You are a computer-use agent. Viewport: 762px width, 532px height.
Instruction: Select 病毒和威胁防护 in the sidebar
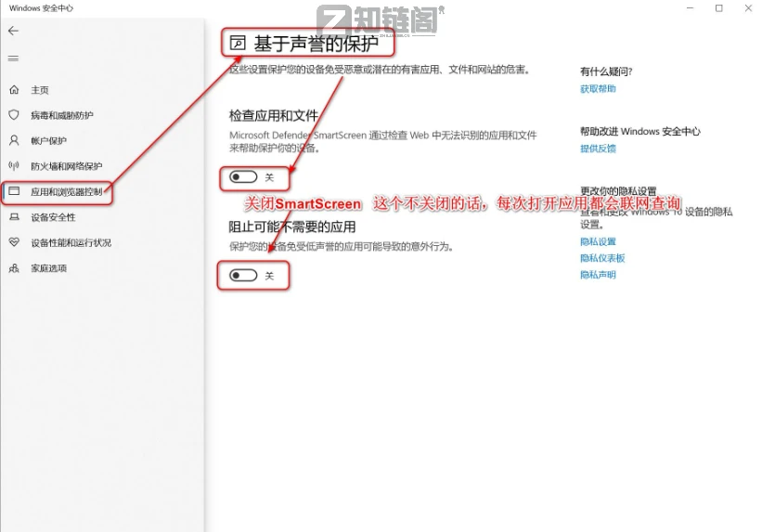(x=62, y=115)
